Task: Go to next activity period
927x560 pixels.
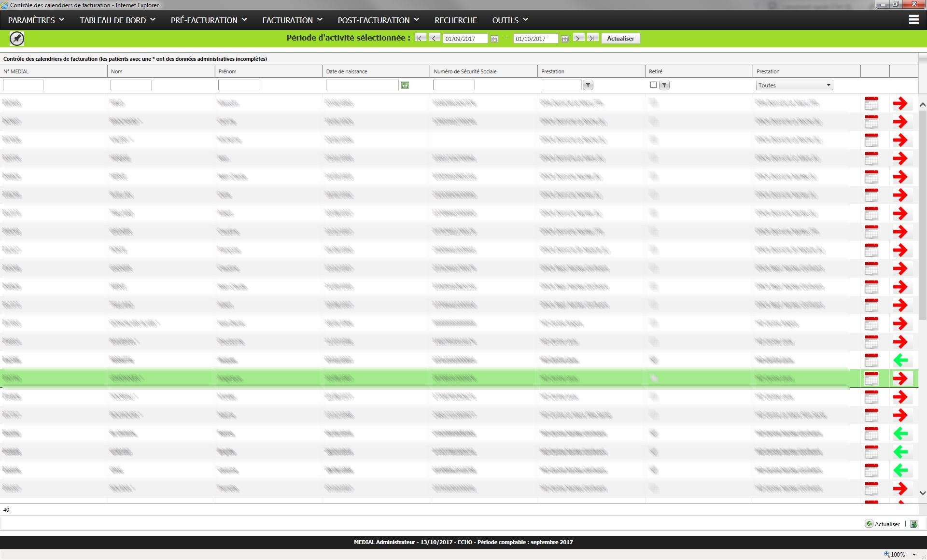Action: [578, 38]
